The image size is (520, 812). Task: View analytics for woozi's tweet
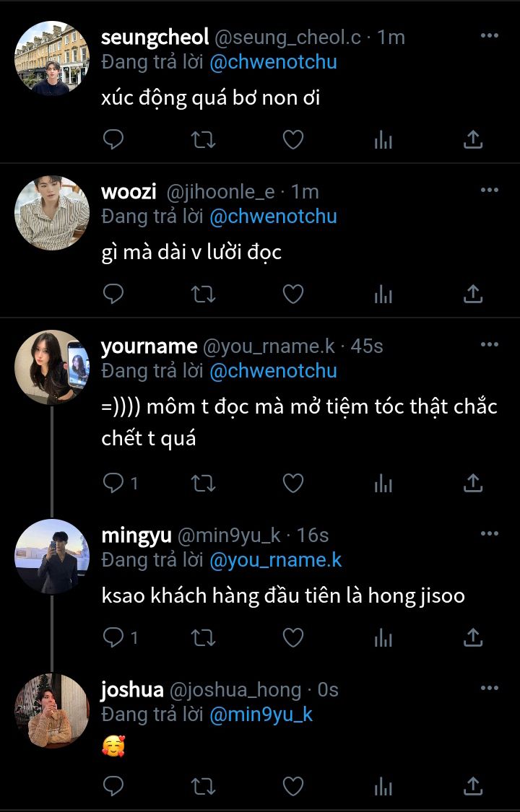coord(383,294)
